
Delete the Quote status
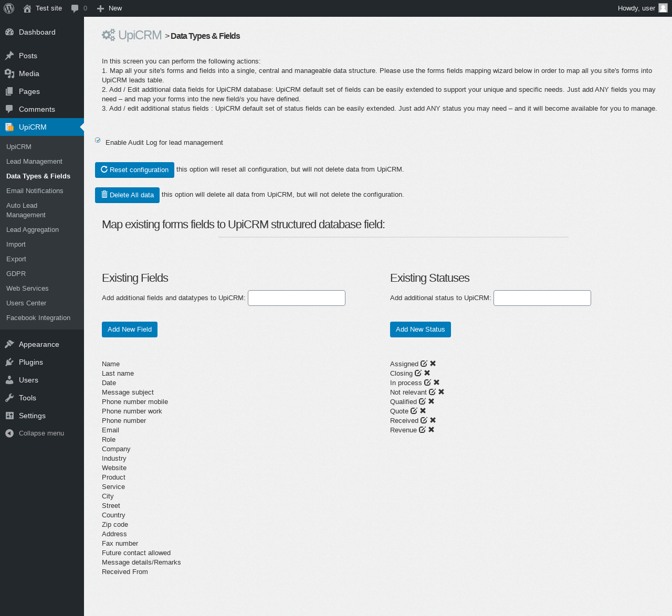(x=423, y=411)
